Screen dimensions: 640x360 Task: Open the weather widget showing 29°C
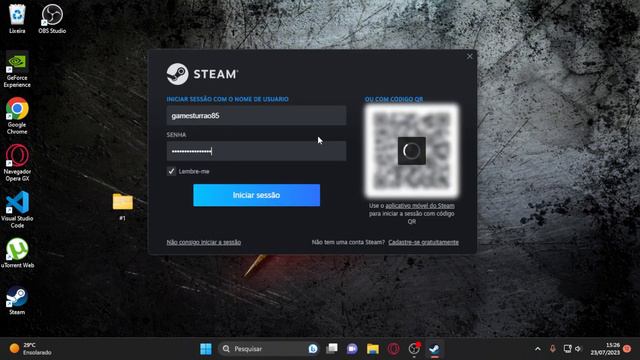pos(31,349)
